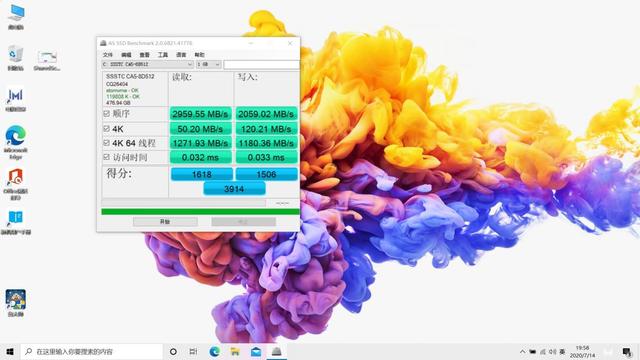
Task: Open the blue book desktop shortcut
Action: (x=16, y=222)
